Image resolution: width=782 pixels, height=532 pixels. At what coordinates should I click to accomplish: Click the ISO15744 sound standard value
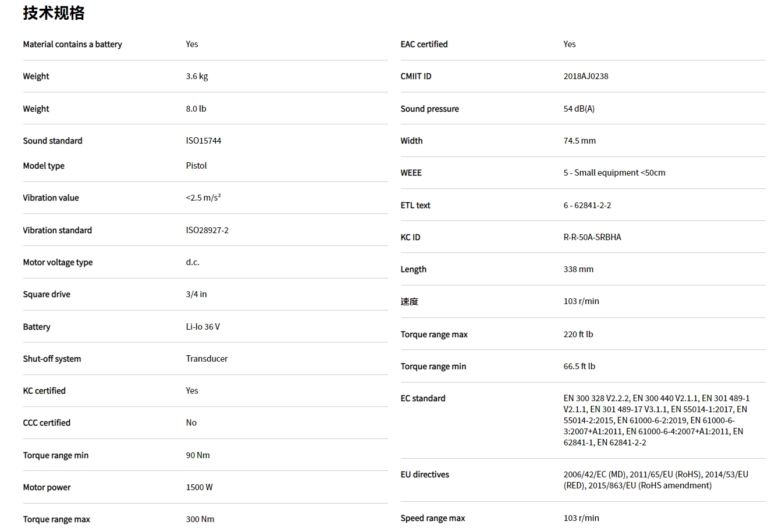point(204,141)
